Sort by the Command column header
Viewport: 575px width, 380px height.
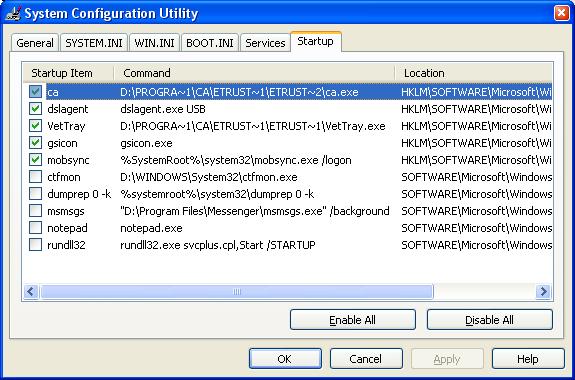pyautogui.click(x=254, y=73)
